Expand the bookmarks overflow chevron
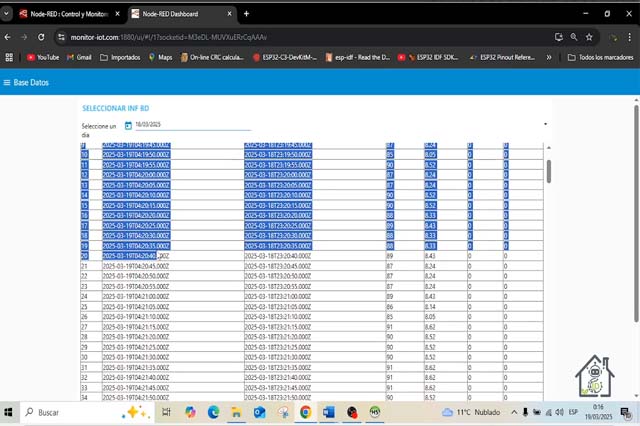 tap(548, 58)
